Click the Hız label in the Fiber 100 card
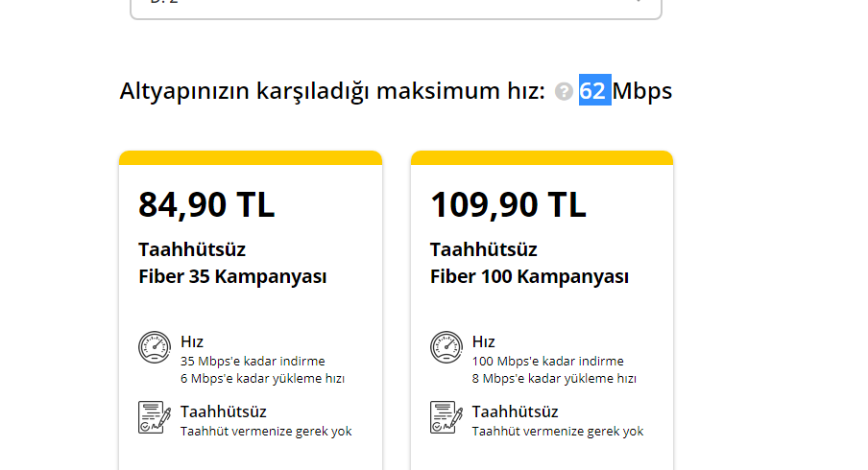This screenshot has width=868, height=470. (x=484, y=341)
